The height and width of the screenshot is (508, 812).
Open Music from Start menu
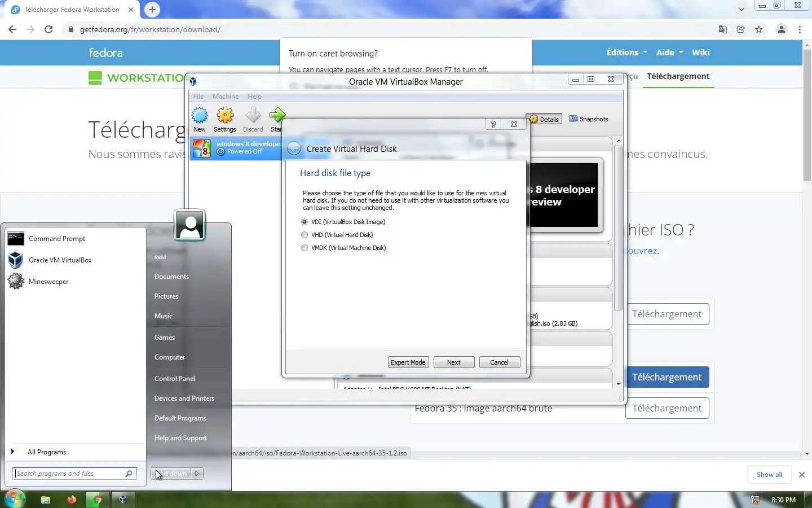click(164, 316)
